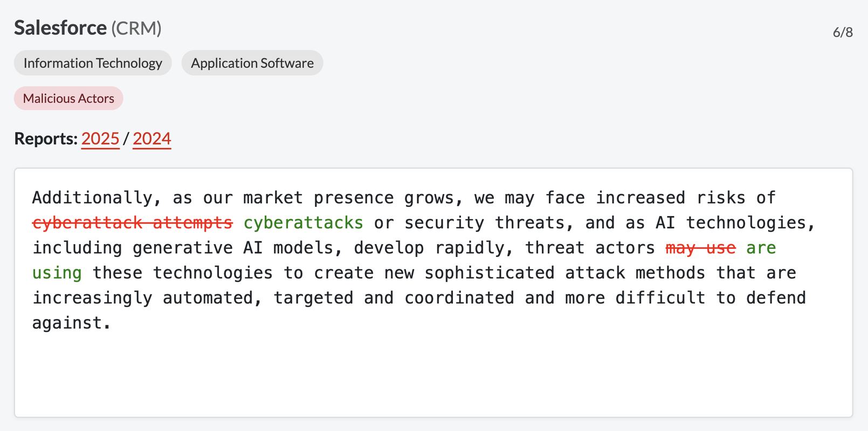Open the 2025 report link
The height and width of the screenshot is (431, 868).
[x=100, y=139]
